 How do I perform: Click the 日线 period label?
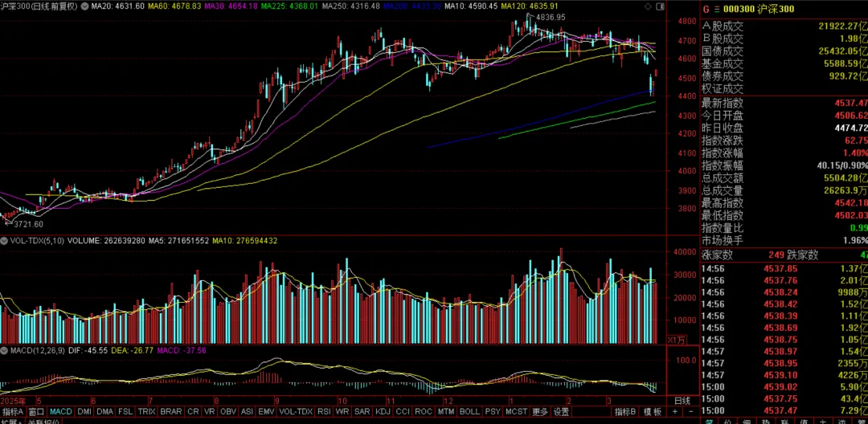(682, 400)
